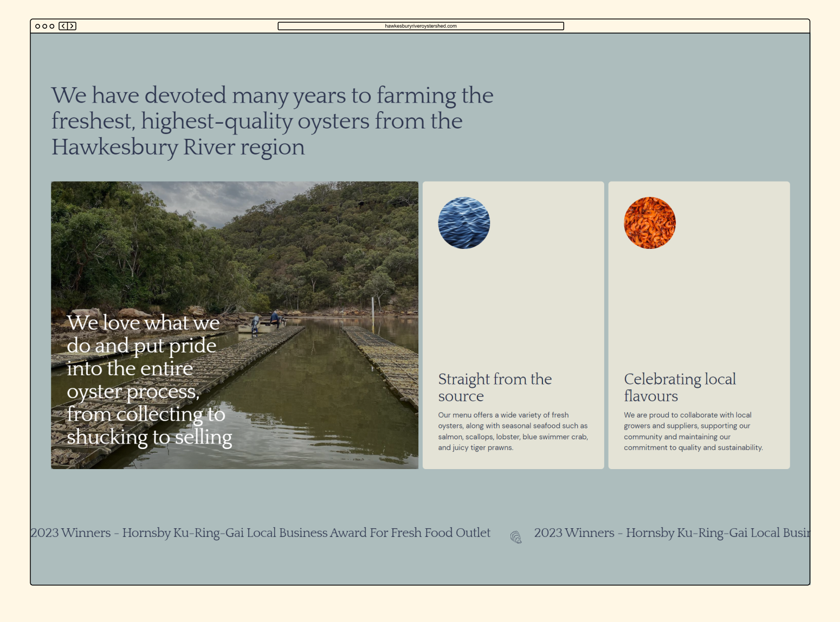This screenshot has height=622, width=840.
Task: Select the "Straight from the source" heading
Action: pyautogui.click(x=495, y=387)
